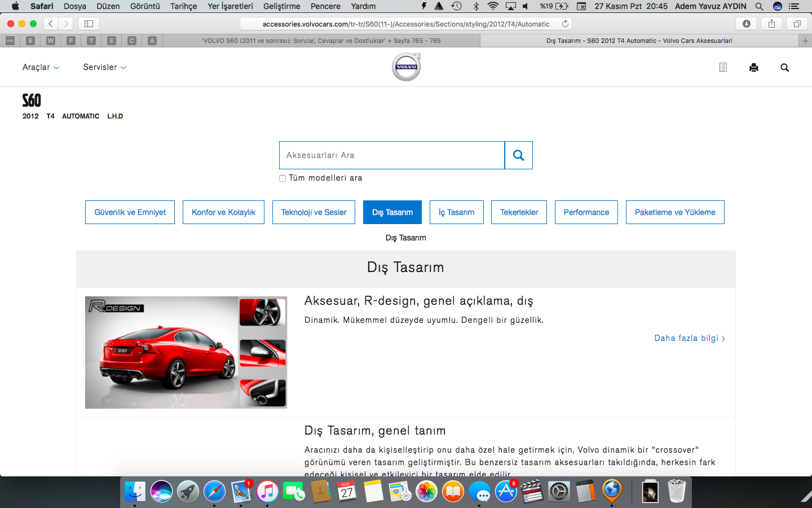812x508 pixels.
Task: Open Launchpad rocket in dock
Action: (x=188, y=492)
